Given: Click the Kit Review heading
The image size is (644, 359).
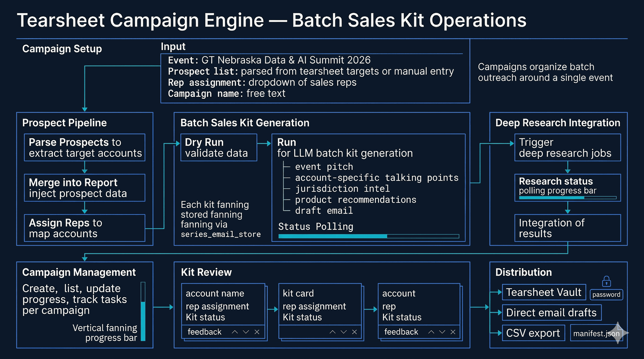Looking at the screenshot, I should coord(206,272).
